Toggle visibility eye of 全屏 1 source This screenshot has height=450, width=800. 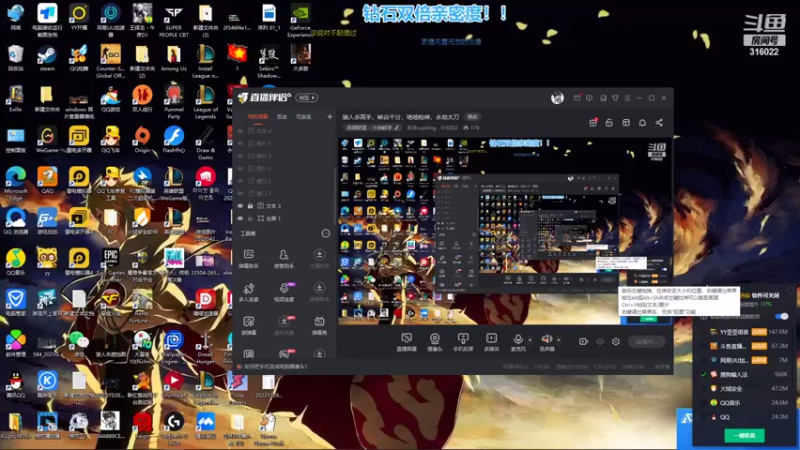coord(240,218)
